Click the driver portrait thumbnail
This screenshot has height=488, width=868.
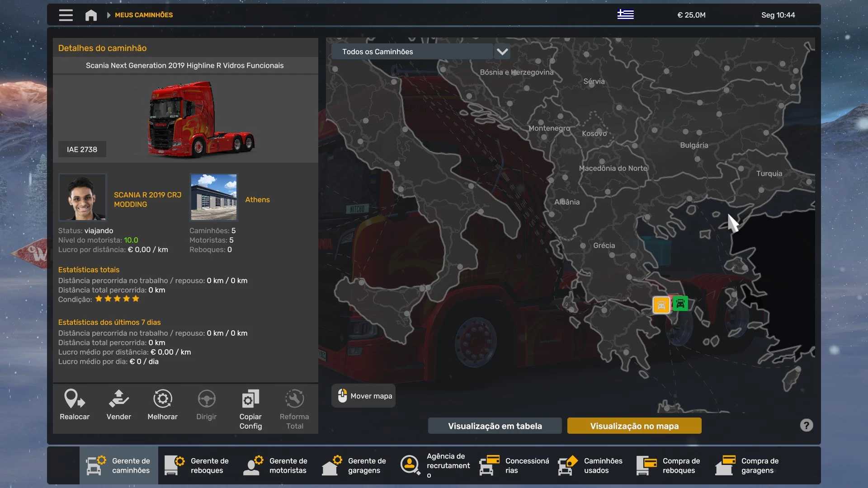(x=83, y=197)
